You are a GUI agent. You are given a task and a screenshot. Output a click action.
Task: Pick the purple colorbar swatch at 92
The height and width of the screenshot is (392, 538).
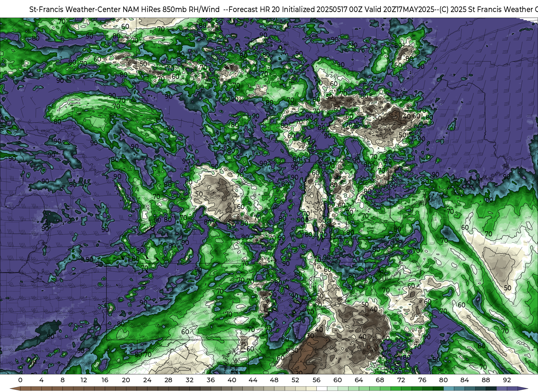[512, 389]
